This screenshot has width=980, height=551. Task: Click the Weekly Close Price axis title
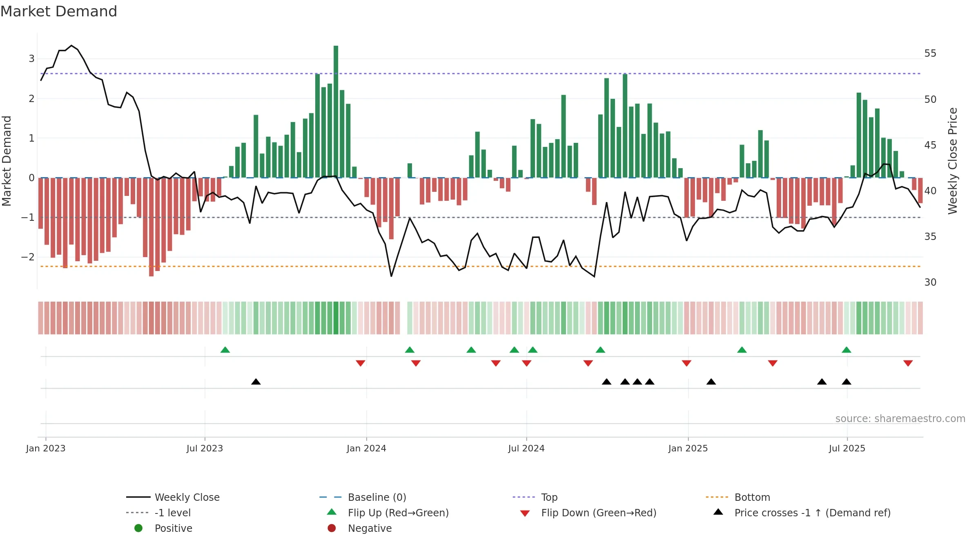point(953,161)
